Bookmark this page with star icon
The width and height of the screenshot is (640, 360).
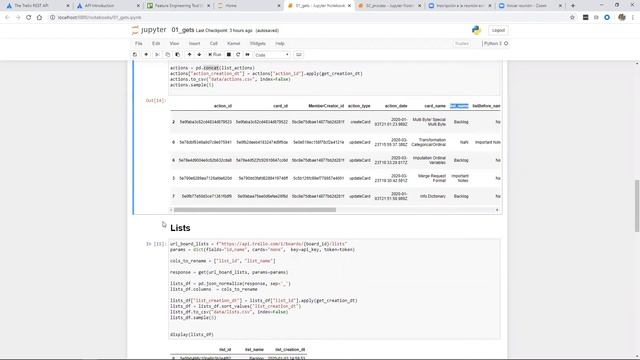pos(572,18)
